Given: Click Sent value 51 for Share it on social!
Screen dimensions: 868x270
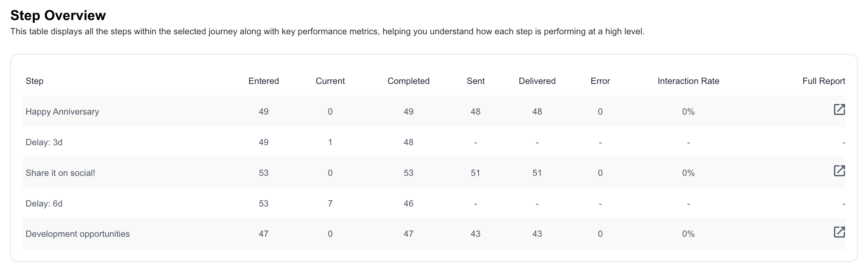Looking at the screenshot, I should click(475, 173).
